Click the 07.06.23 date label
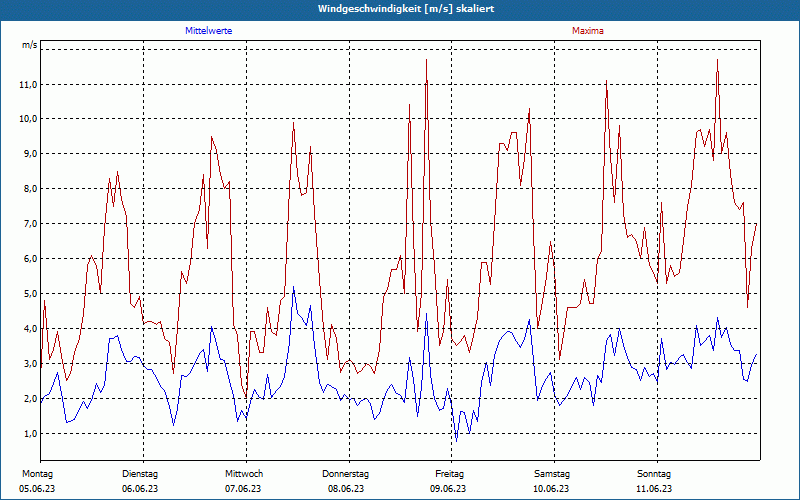This screenshot has width=800, height=500. coord(243,489)
